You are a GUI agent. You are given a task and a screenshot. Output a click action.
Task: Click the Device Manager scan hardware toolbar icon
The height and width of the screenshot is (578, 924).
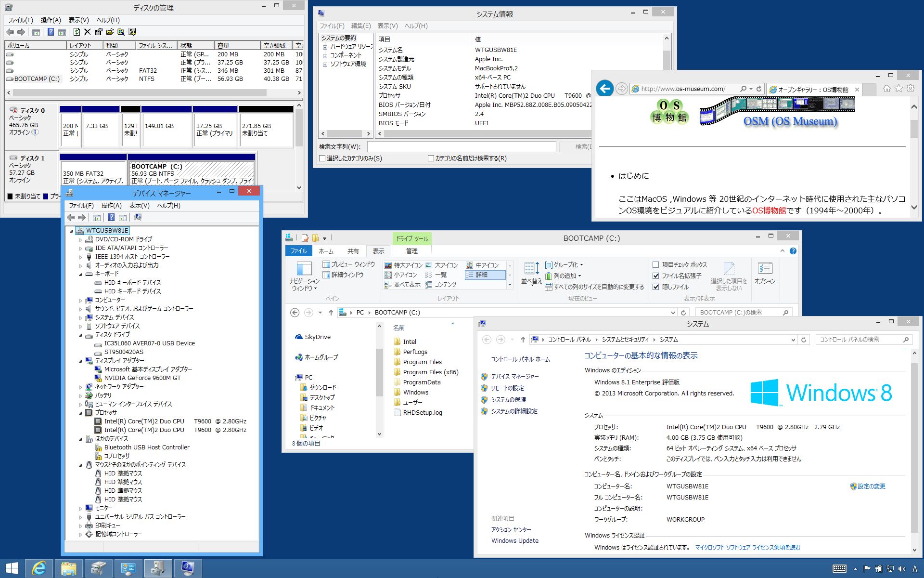(138, 218)
